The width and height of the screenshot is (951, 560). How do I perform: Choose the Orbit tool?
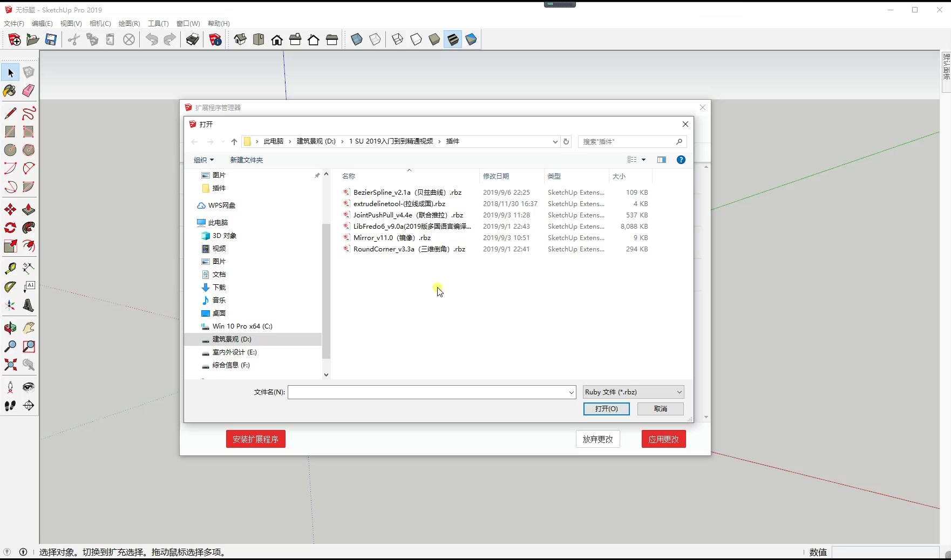(10, 327)
